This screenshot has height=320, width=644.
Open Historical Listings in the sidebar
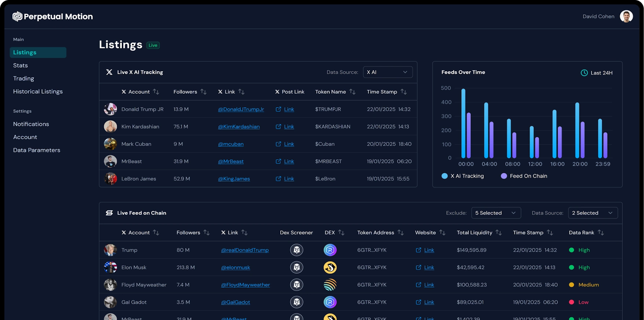[38, 91]
